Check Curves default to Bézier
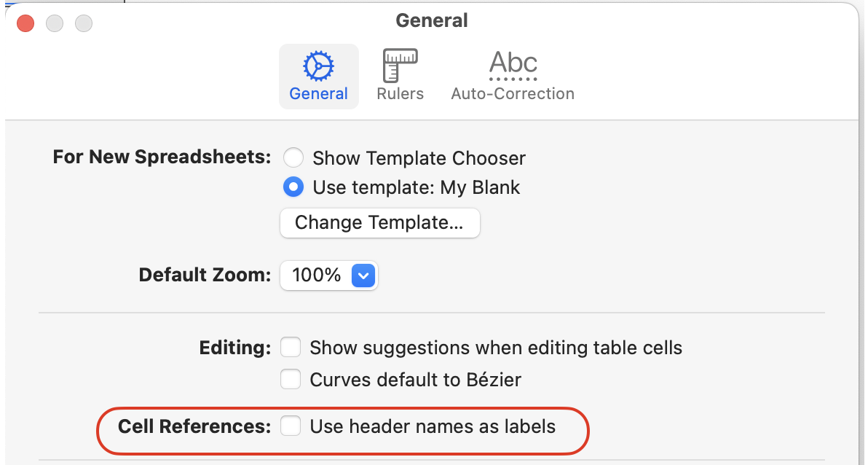 pos(291,380)
